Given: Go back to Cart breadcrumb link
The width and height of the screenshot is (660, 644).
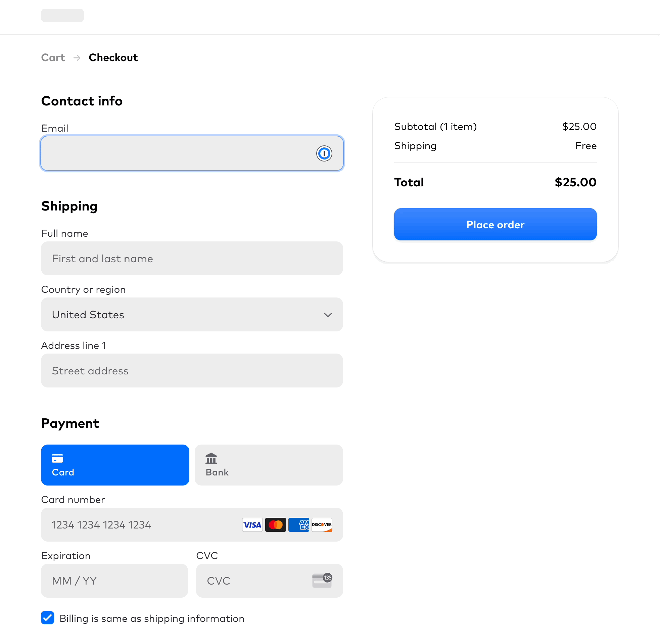Looking at the screenshot, I should click(x=53, y=57).
